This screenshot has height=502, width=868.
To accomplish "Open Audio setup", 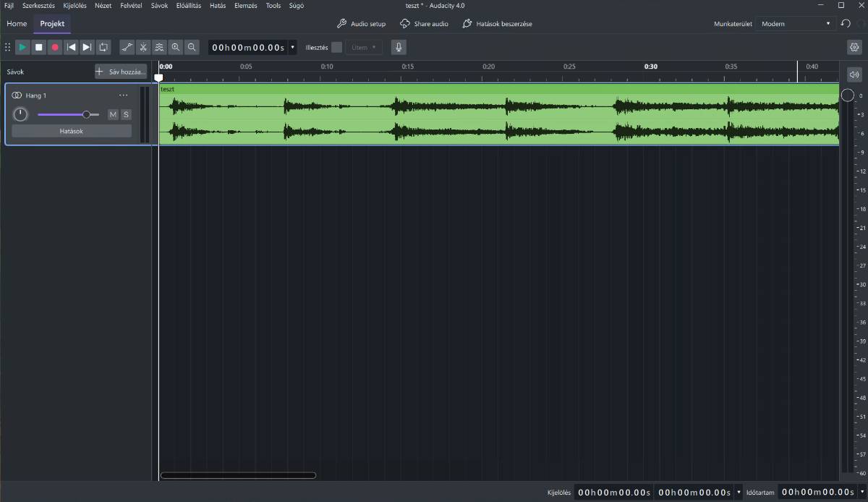I will pos(362,24).
